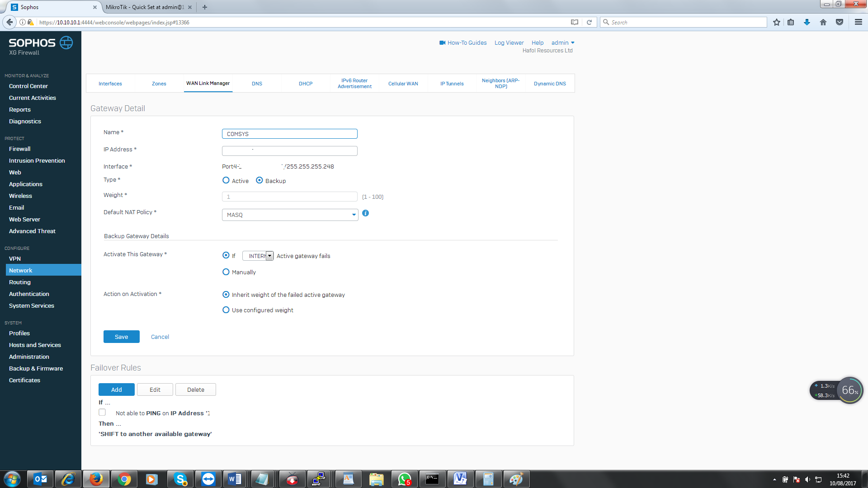Image resolution: width=868 pixels, height=488 pixels.
Task: Show hidden system tray icons
Action: pos(774,479)
